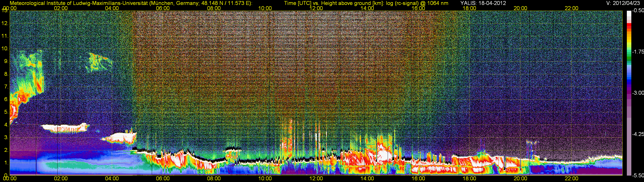644x182 pixels.
Task: Click the 1 km height axis label
Action: tap(6, 163)
